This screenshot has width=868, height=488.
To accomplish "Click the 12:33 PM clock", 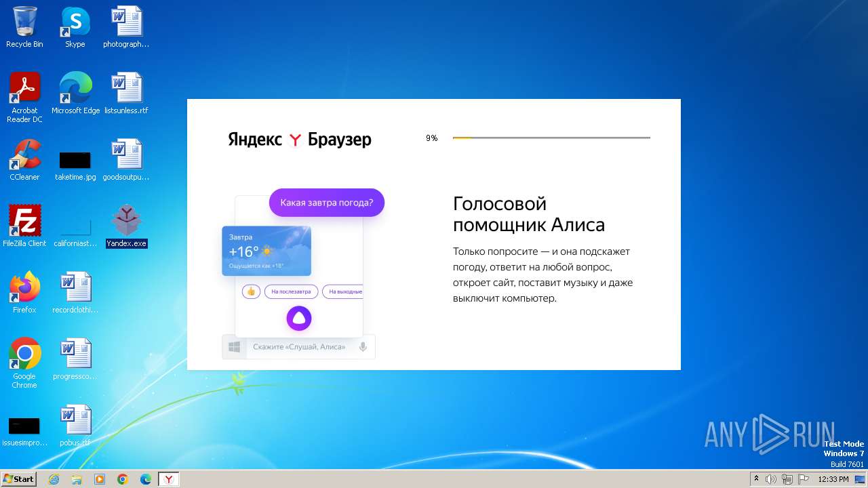I will [x=833, y=479].
